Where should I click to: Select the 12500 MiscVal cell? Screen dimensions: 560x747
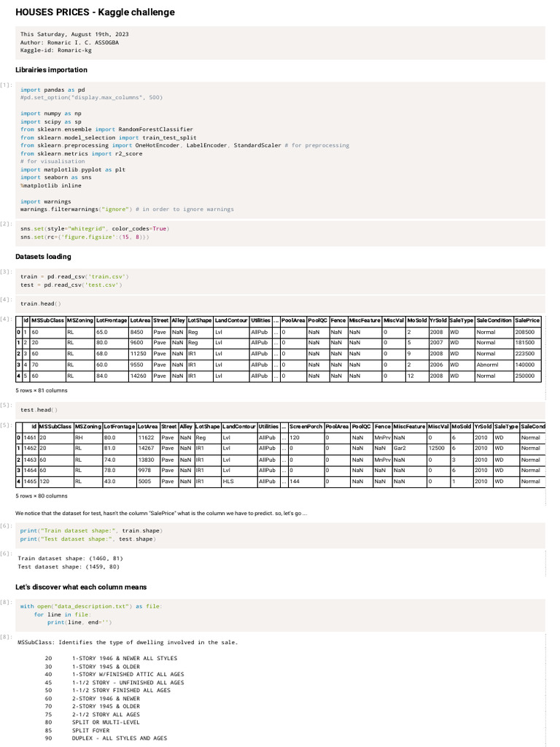click(x=437, y=448)
